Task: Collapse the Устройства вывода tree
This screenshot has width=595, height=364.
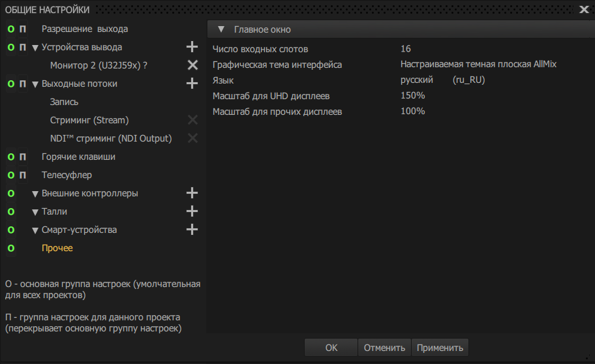Action: pos(35,48)
